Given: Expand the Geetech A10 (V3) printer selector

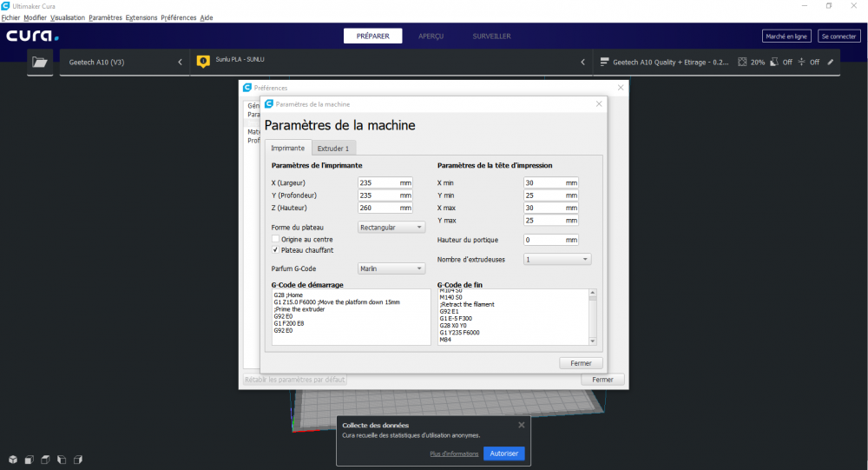Looking at the screenshot, I should [124, 62].
